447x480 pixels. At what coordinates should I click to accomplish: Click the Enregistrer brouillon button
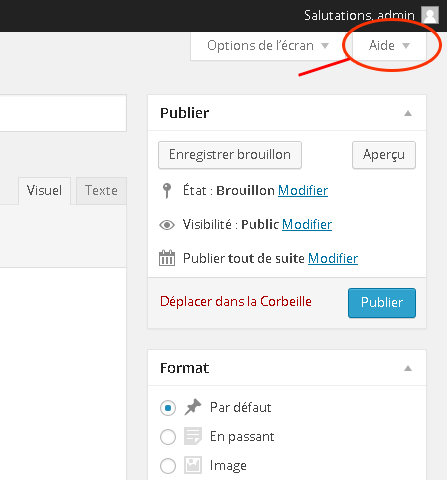point(230,155)
